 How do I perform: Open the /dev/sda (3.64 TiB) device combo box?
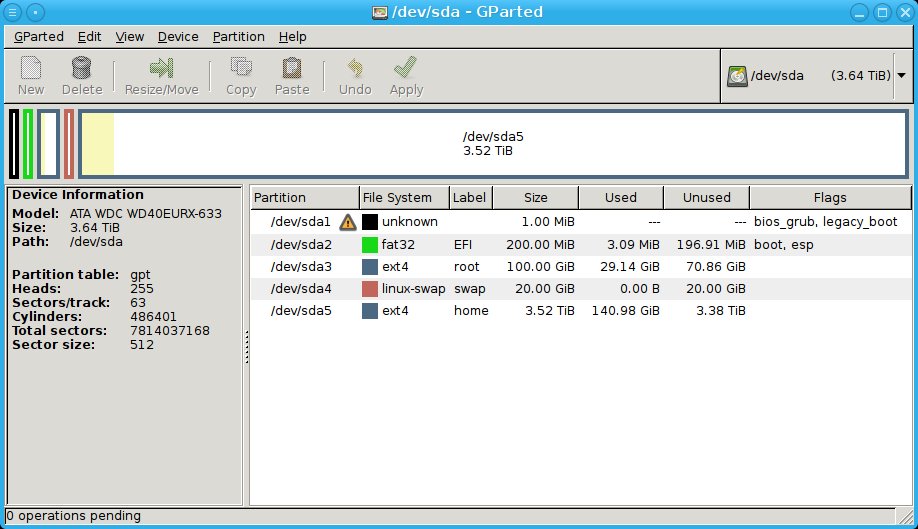pos(816,76)
